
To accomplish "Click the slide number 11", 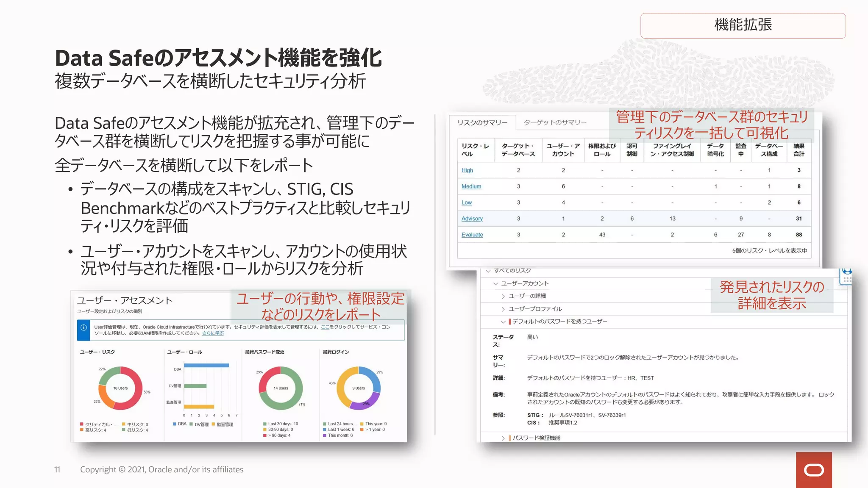I will coord(57,470).
